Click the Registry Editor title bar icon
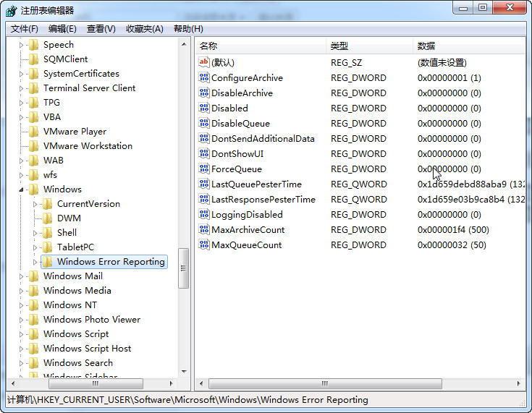The image size is (532, 413). [11, 11]
